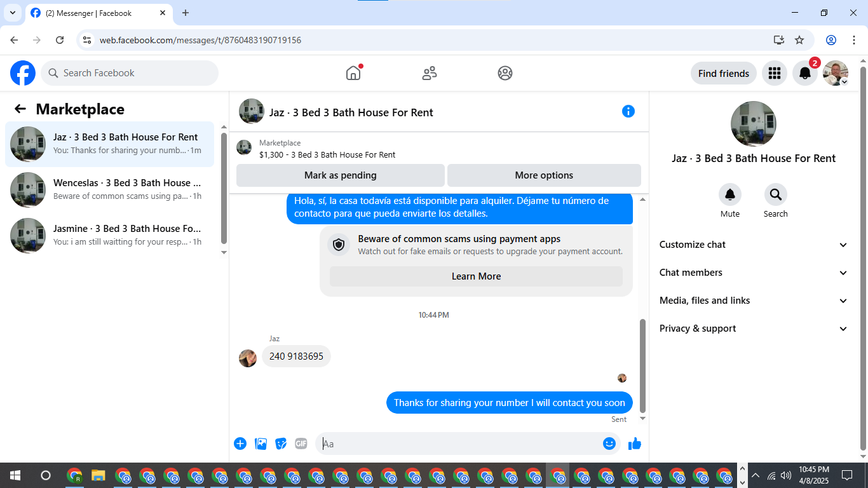Click the 240 9183695 message bubble
The height and width of the screenshot is (488, 868).
click(296, 356)
